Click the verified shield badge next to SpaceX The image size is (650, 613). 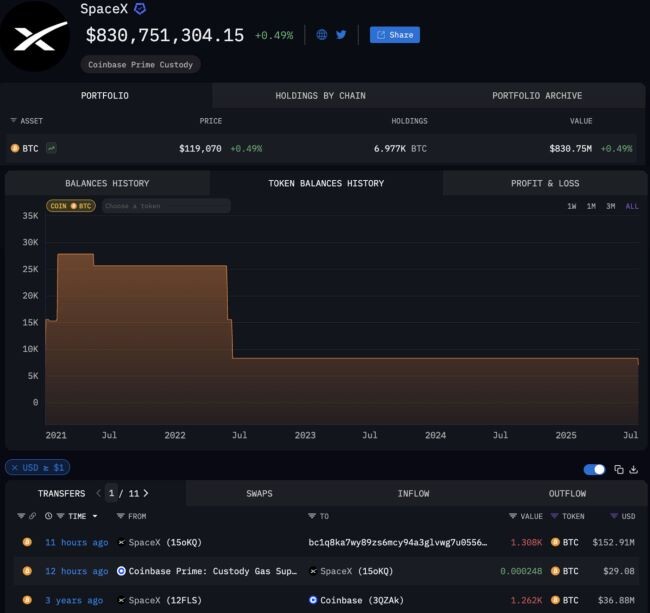click(140, 9)
